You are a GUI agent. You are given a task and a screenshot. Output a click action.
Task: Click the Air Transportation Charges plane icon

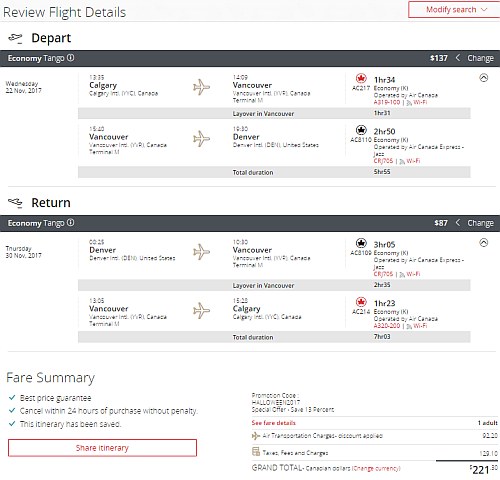pyautogui.click(x=256, y=436)
